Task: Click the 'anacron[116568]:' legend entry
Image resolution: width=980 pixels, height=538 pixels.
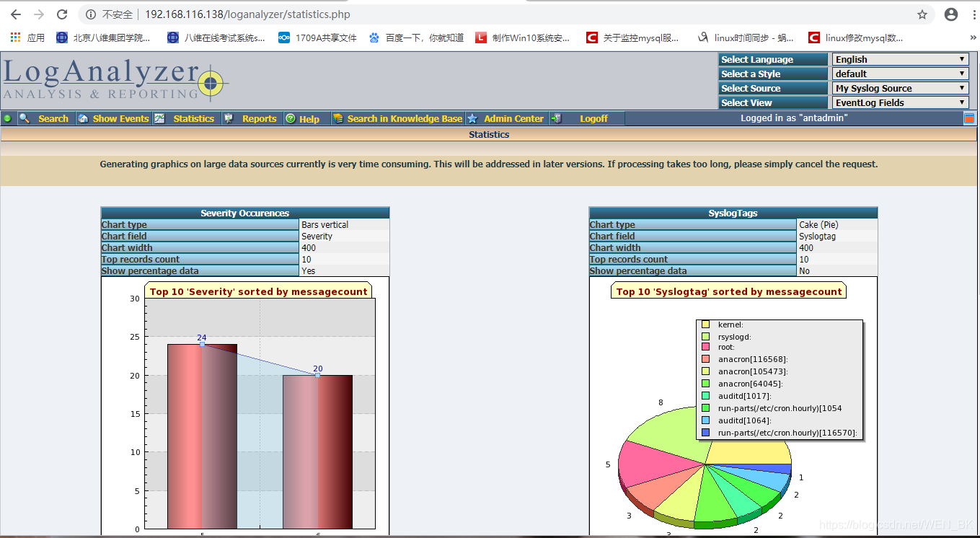Action: coord(753,359)
